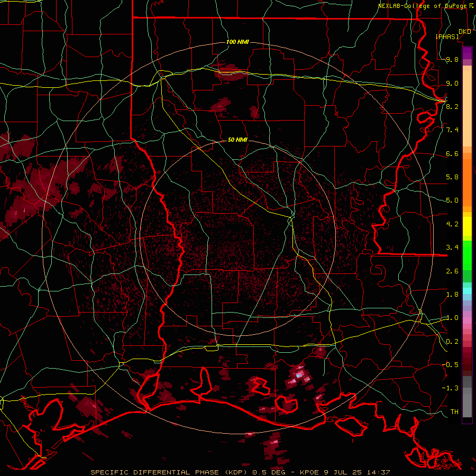476x476 pixels.
Task: Click the 9.8 value on color scale
Action: [x=452, y=60]
